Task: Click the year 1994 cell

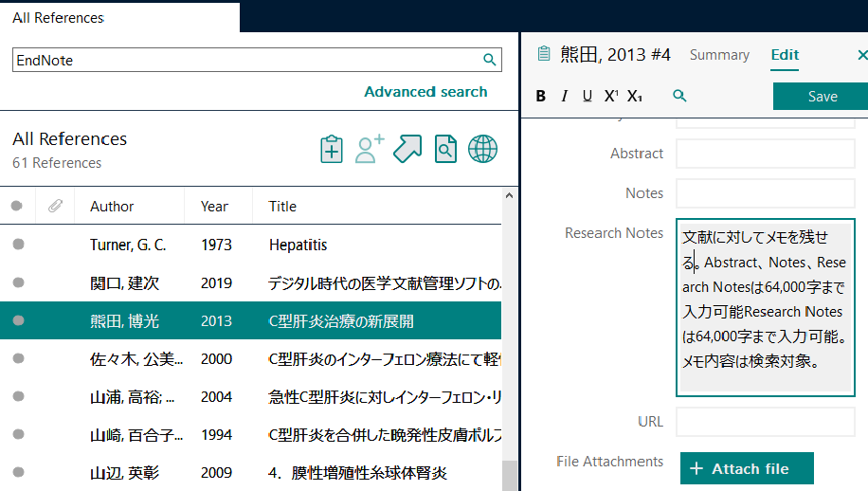Action: 216,435
